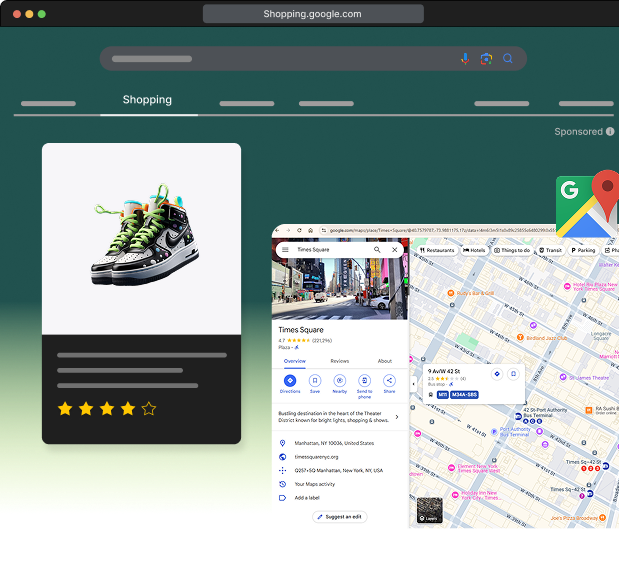Image resolution: width=619 pixels, height=570 pixels.
Task: Filter map by Things to do
Action: pyautogui.click(x=512, y=250)
